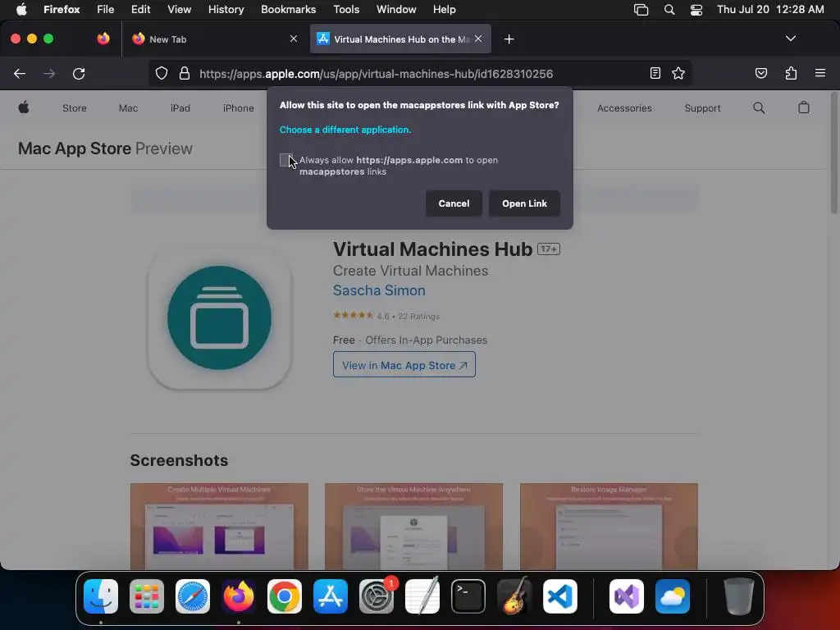
Task: Open the Apple site search magnifier
Action: tap(759, 107)
